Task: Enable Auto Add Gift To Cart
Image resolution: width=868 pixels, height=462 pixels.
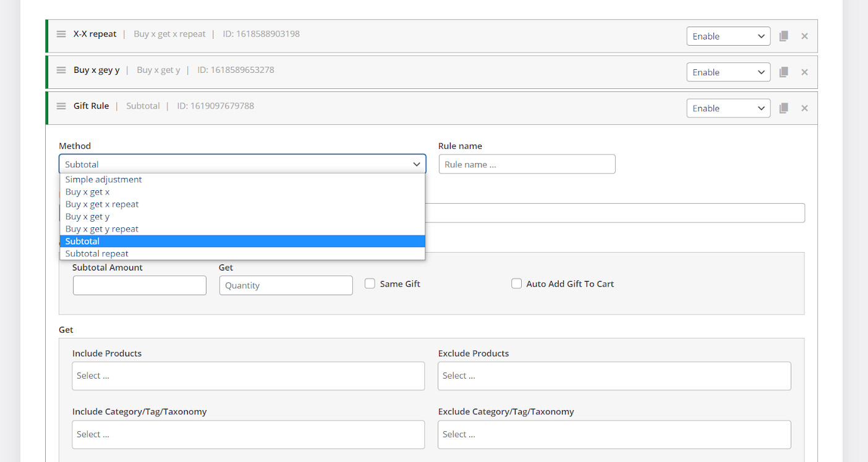Action: [516, 283]
